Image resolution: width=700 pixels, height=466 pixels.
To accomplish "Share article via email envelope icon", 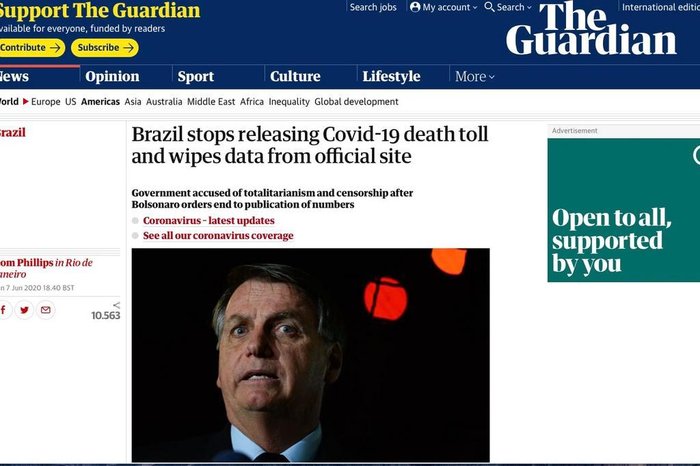I will tap(46, 310).
